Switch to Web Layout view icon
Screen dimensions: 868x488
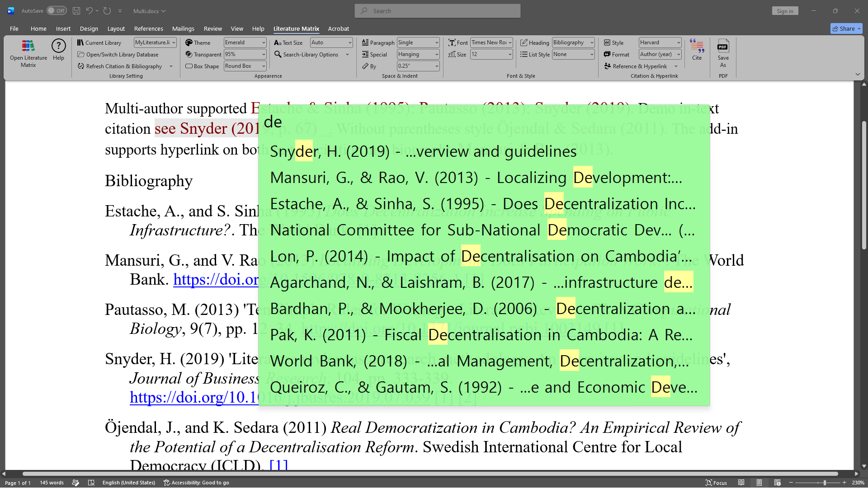tap(777, 483)
